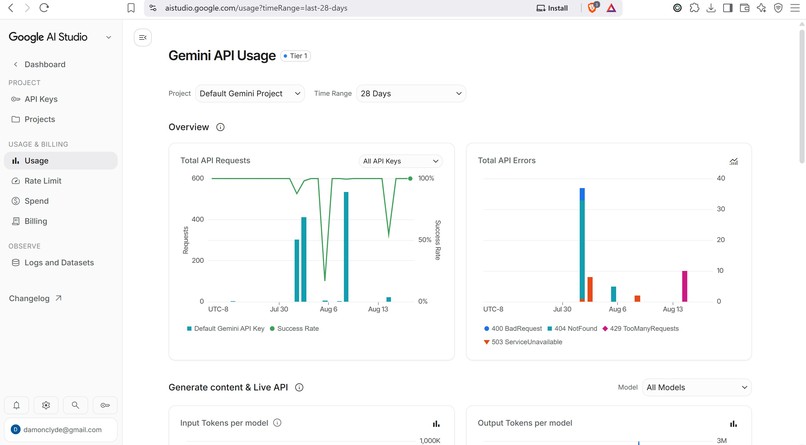Click info icon beside Generate content & Live API
Screen dimensions: 806x445
pos(299,387)
